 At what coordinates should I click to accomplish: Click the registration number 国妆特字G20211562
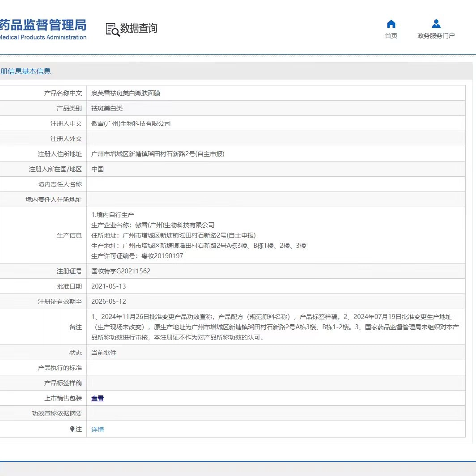coord(121,271)
